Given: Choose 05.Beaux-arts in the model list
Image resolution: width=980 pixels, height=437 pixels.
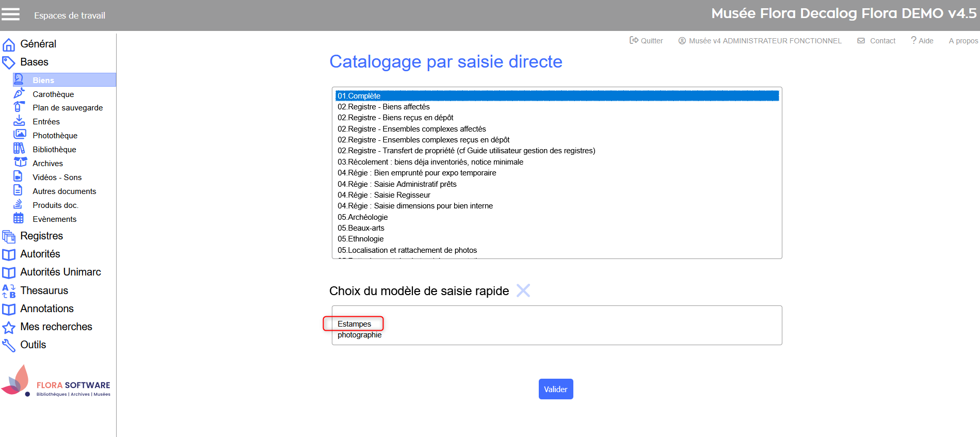Looking at the screenshot, I should [x=361, y=228].
